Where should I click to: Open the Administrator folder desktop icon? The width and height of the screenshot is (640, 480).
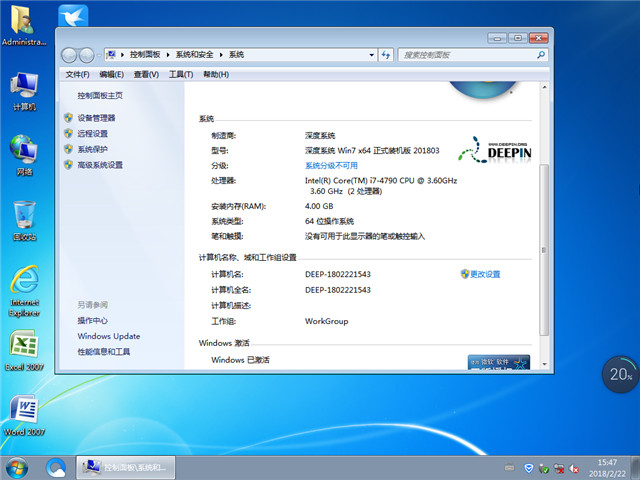24,25
